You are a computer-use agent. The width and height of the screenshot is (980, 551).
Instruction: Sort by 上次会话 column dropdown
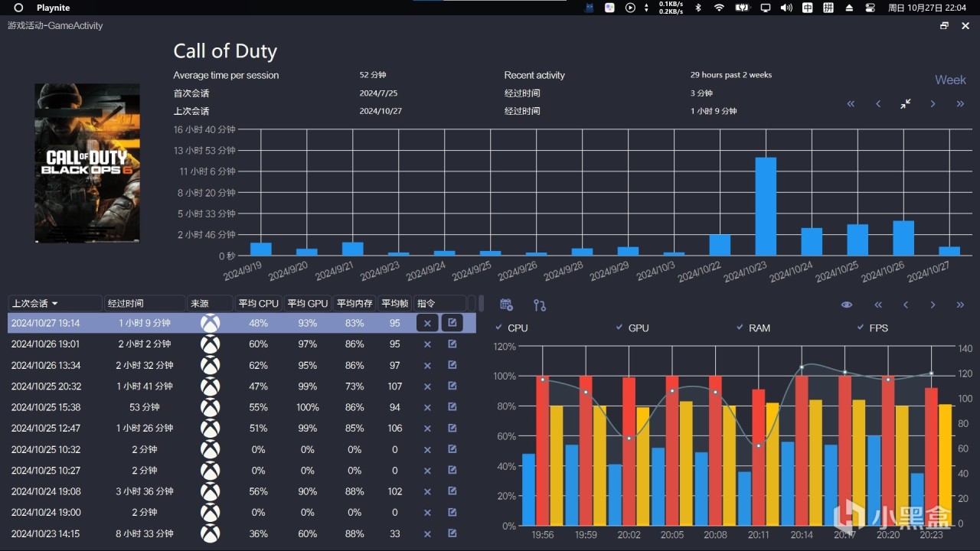[54, 304]
